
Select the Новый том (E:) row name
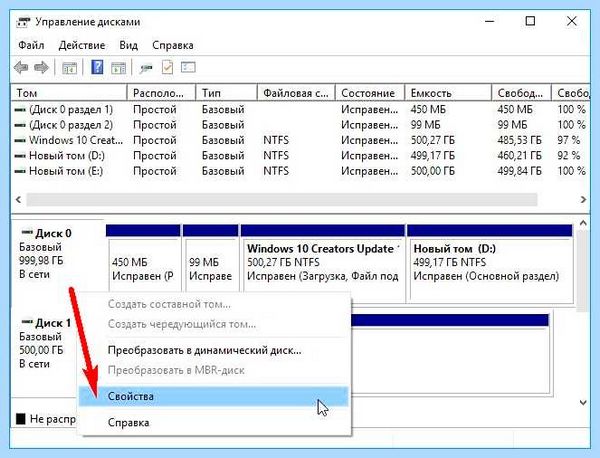[x=66, y=171]
